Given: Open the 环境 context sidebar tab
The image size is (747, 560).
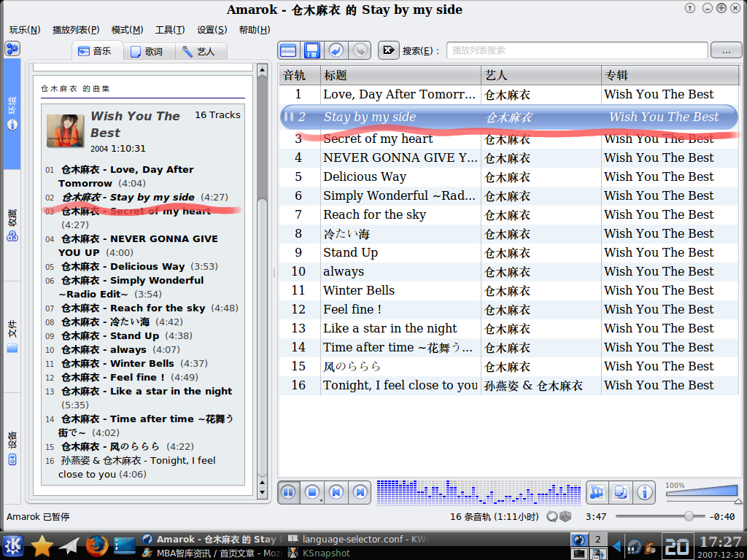Looking at the screenshot, I should [x=12, y=113].
